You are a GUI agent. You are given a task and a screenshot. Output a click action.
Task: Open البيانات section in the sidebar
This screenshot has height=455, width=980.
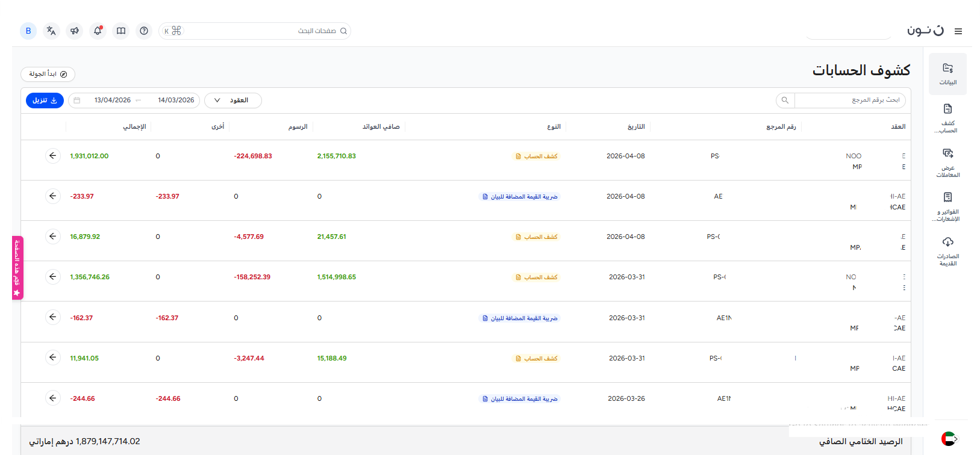[947, 74]
